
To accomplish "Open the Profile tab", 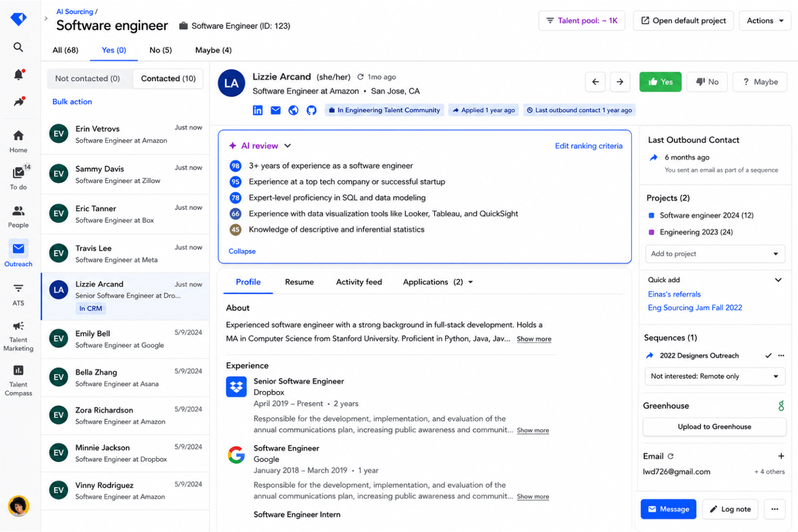I will tap(248, 282).
